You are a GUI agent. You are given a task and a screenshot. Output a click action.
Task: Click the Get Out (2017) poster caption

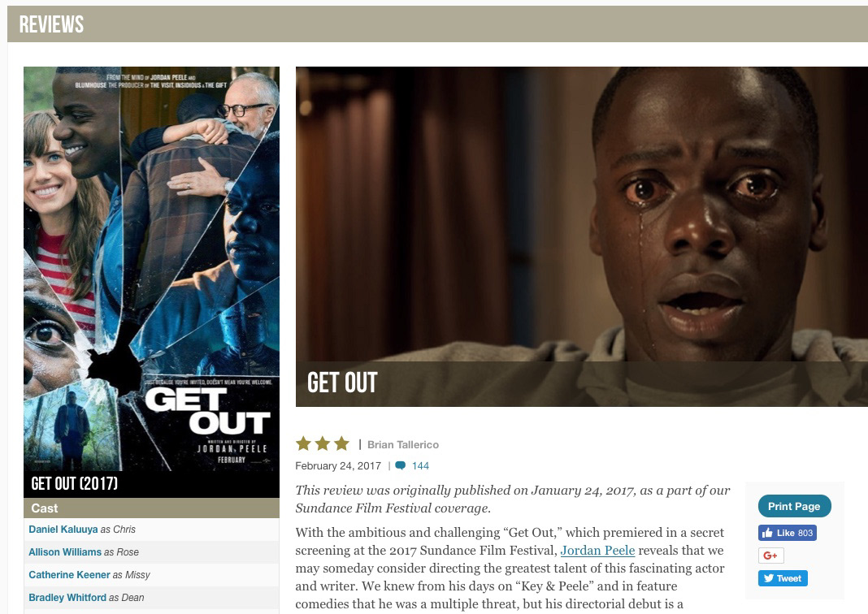click(74, 483)
